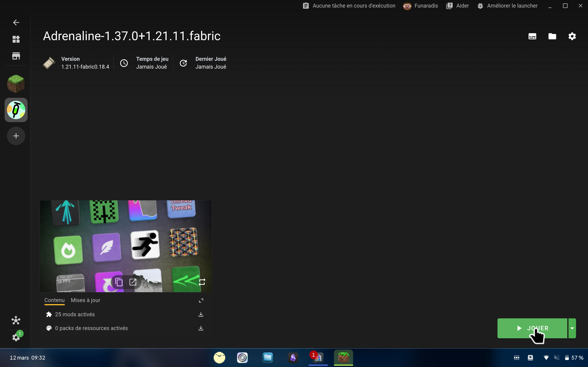Open instance settings gear icon

coord(572,36)
